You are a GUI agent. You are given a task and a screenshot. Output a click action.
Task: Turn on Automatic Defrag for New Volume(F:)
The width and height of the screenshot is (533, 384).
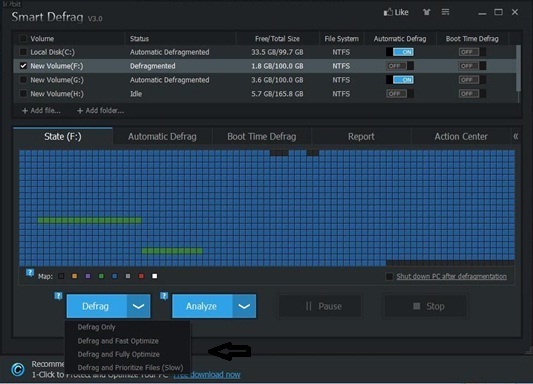pyautogui.click(x=400, y=66)
